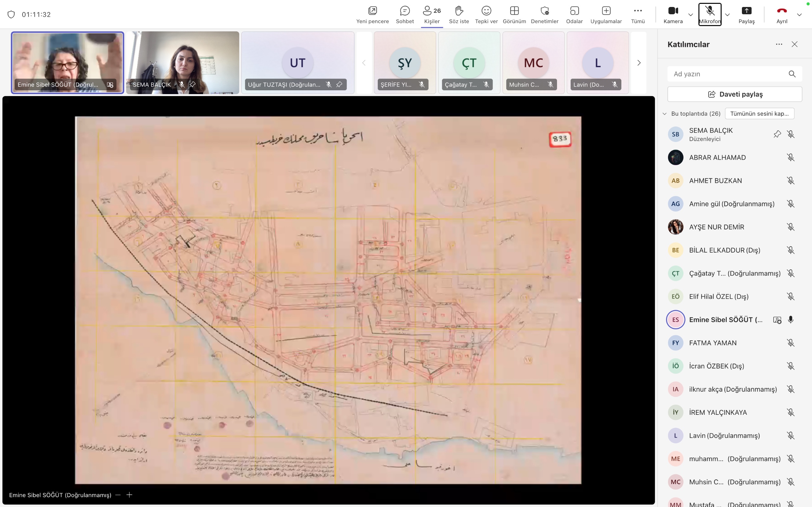812x507 pixels.
Task: Switch to the Kişiler tab
Action: pos(431,15)
